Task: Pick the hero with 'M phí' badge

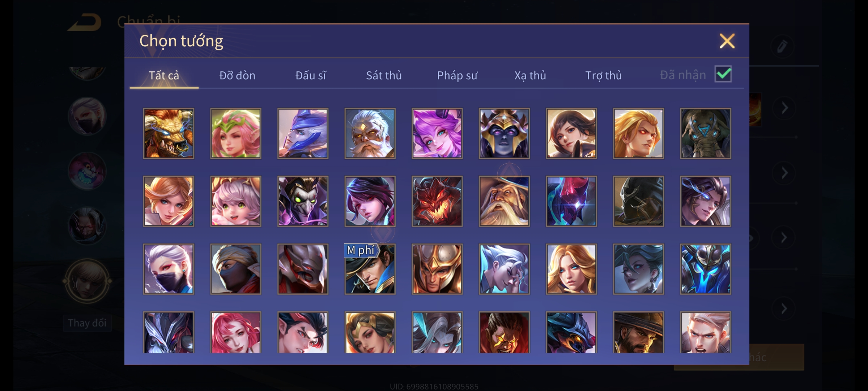Action: tap(370, 269)
